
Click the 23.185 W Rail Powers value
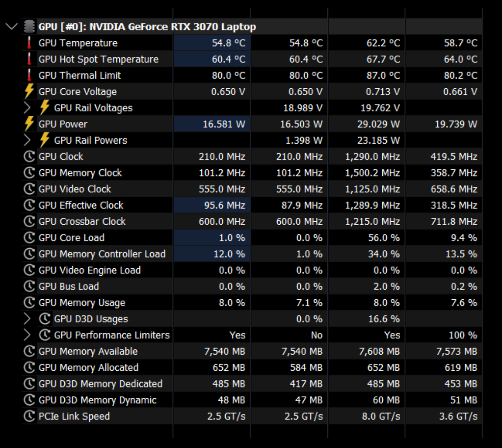pyautogui.click(x=378, y=141)
